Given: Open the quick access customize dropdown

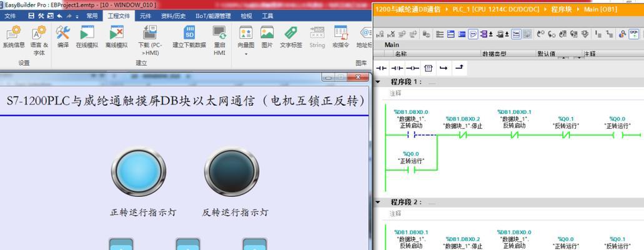Looking at the screenshot, I should click(x=77, y=16).
